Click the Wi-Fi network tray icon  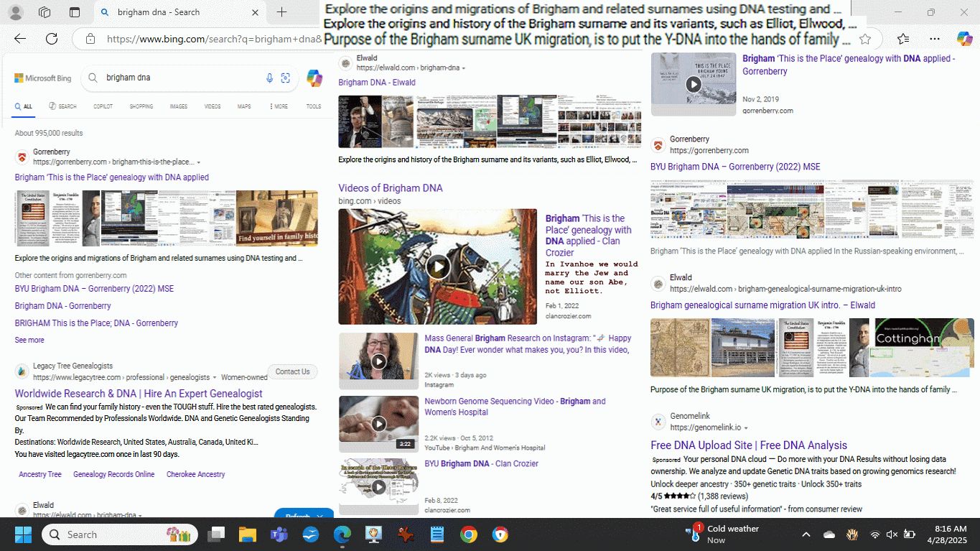[x=874, y=534]
